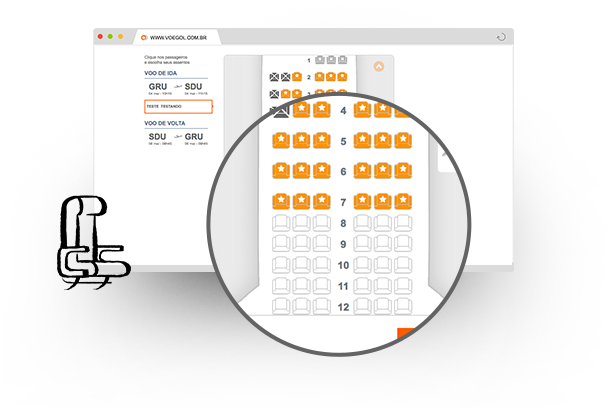Pick the rightmost orange seat in row 5
This screenshot has height=408, width=609.
click(x=403, y=140)
